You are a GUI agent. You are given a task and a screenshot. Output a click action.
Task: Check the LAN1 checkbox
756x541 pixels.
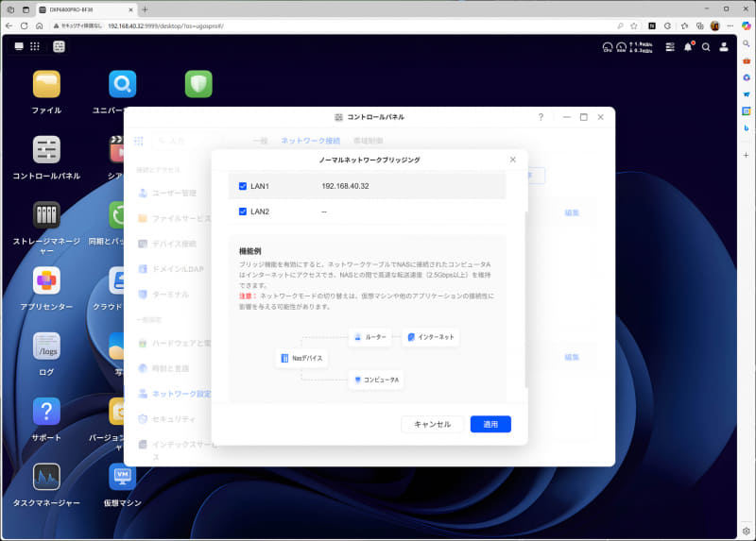(x=243, y=186)
